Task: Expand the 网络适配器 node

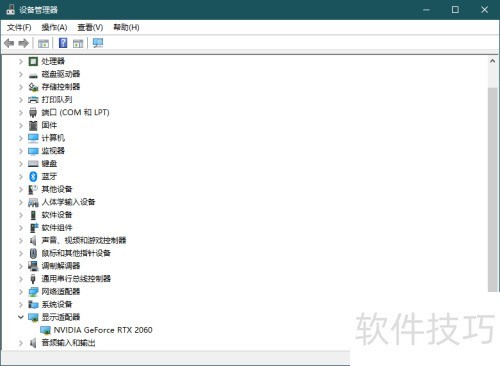Action: (x=21, y=292)
